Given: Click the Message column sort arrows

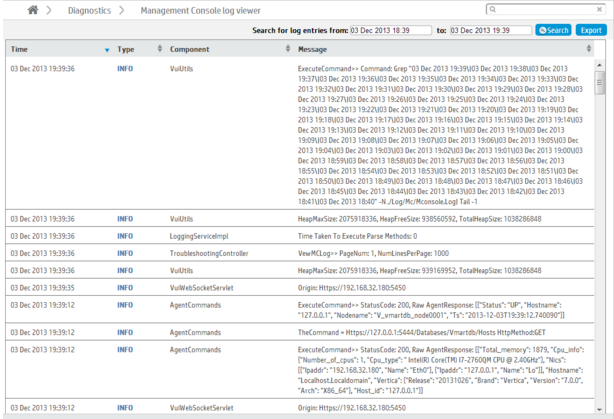Looking at the screenshot, I should (x=589, y=49).
